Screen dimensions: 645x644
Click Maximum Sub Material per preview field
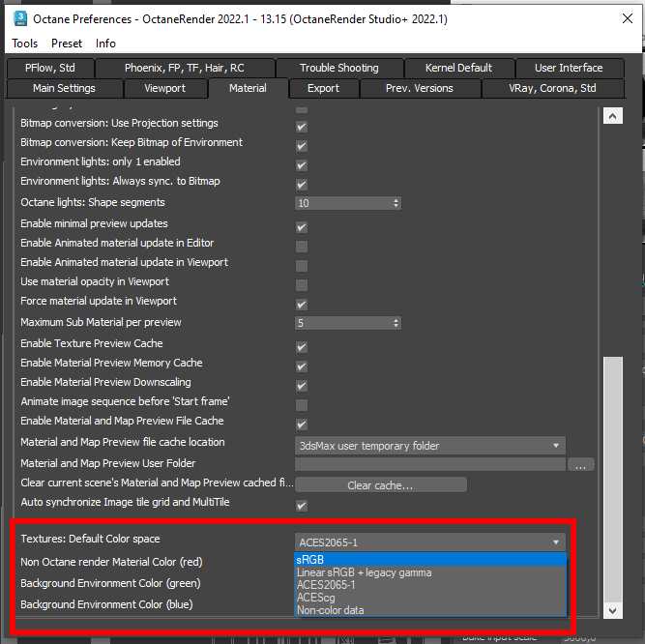coord(343,323)
